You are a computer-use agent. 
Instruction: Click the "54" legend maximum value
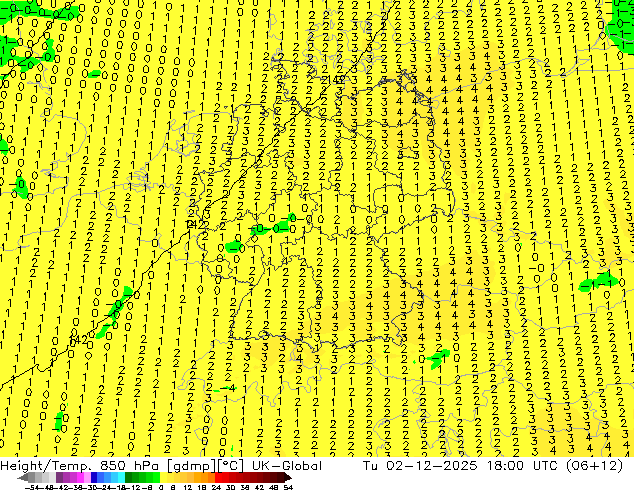tap(288, 487)
